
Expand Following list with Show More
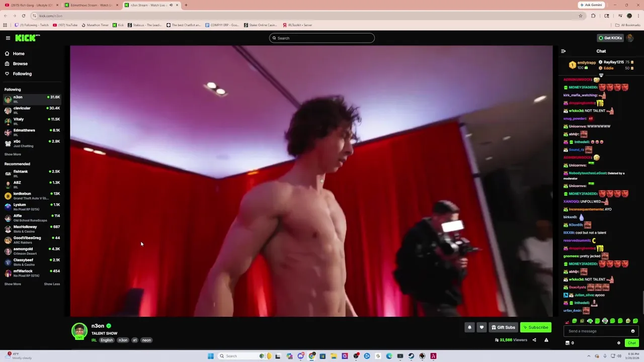13,154
